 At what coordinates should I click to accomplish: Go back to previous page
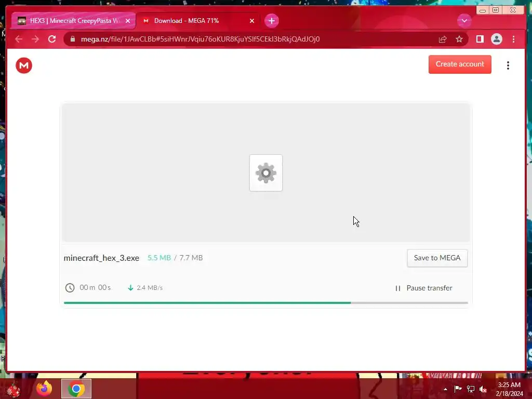click(19, 39)
